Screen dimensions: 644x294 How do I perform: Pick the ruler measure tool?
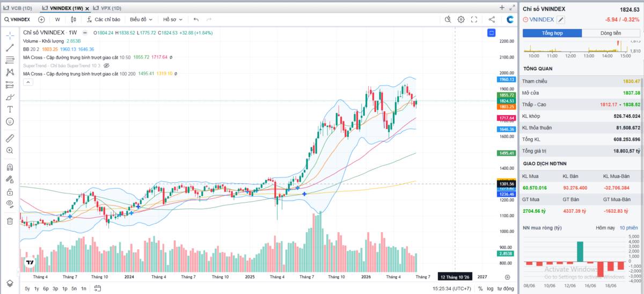point(10,138)
